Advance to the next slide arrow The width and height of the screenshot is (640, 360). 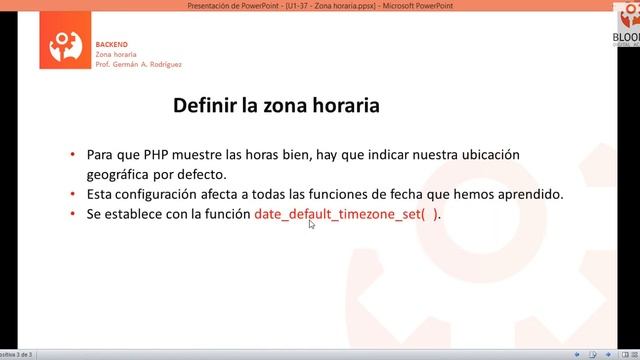tap(608, 355)
